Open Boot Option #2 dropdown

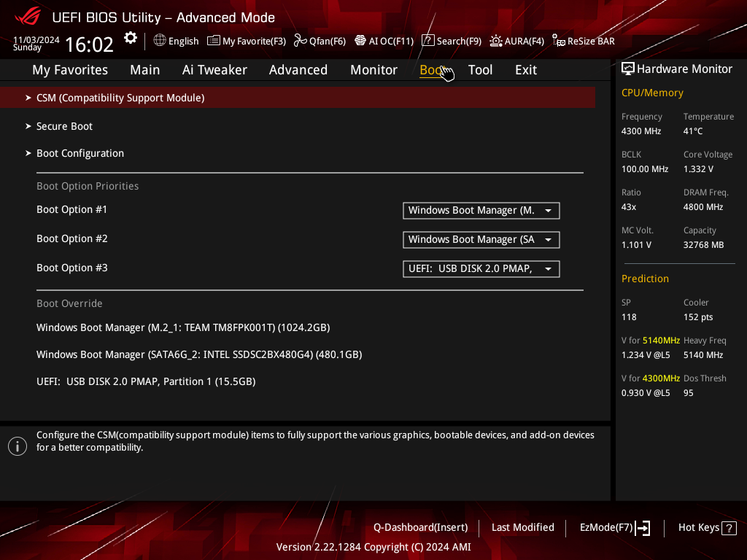click(481, 239)
